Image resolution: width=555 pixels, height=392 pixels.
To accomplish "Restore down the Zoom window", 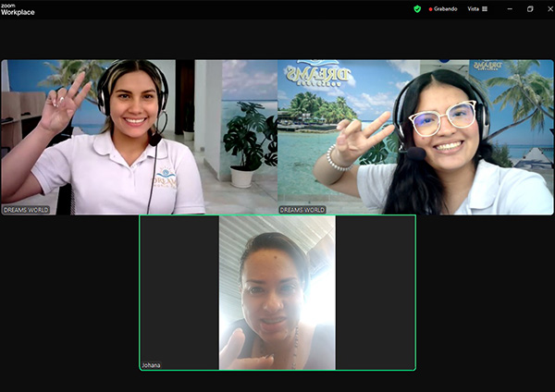I will (x=530, y=8).
